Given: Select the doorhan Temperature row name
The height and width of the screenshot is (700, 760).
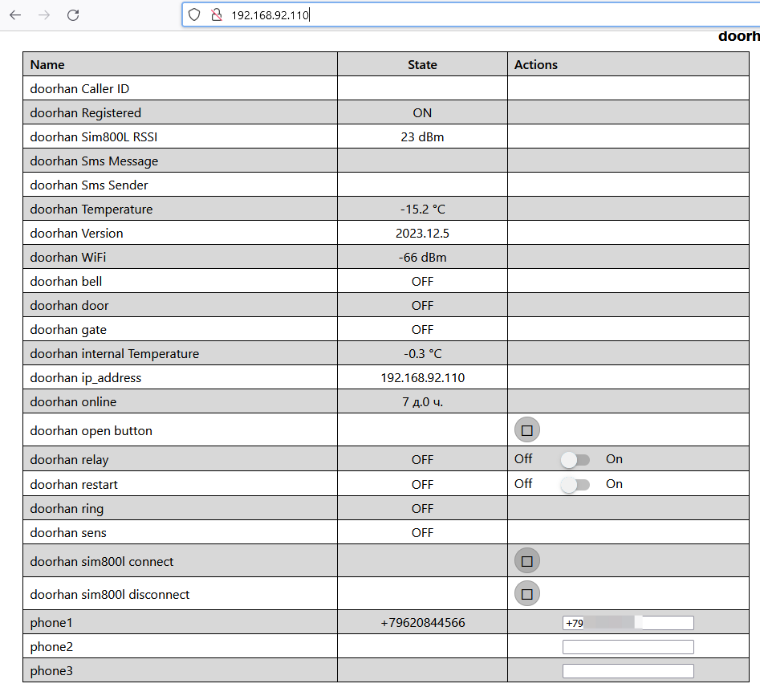Looking at the screenshot, I should click(x=91, y=210).
